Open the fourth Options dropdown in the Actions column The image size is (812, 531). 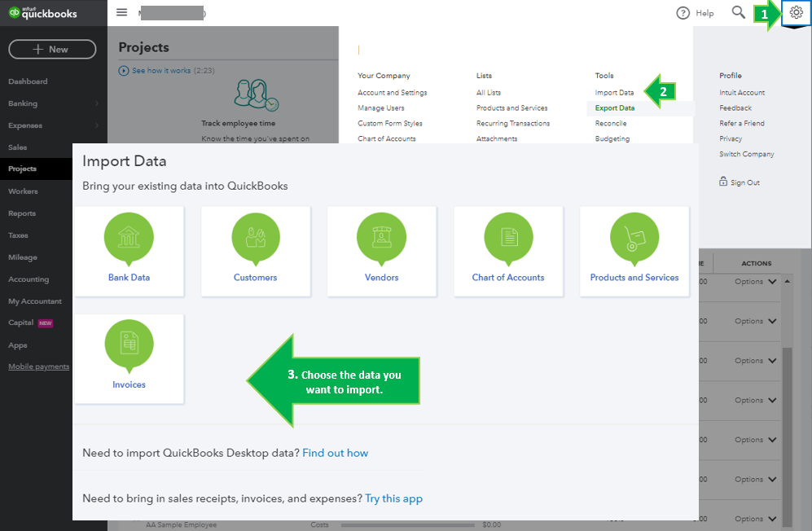coord(755,400)
